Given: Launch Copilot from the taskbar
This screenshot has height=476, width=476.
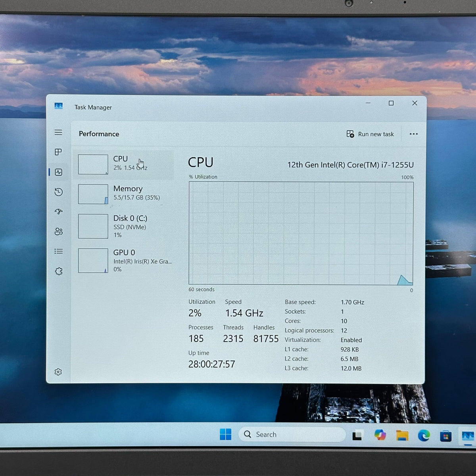Looking at the screenshot, I should 380,435.
